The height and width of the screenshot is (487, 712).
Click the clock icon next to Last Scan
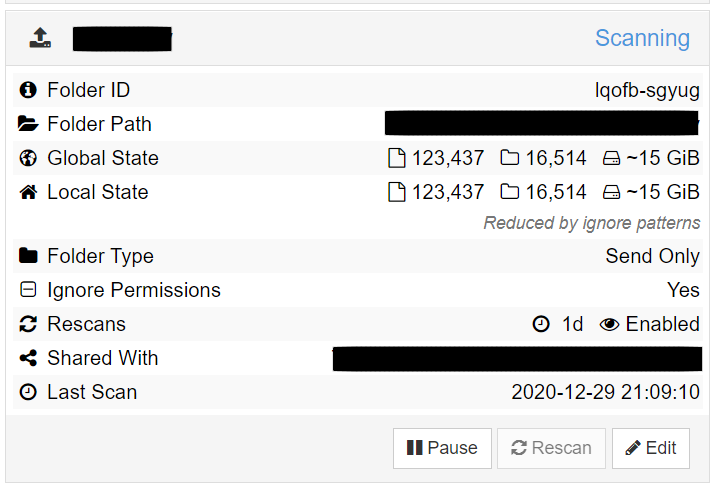pos(28,392)
